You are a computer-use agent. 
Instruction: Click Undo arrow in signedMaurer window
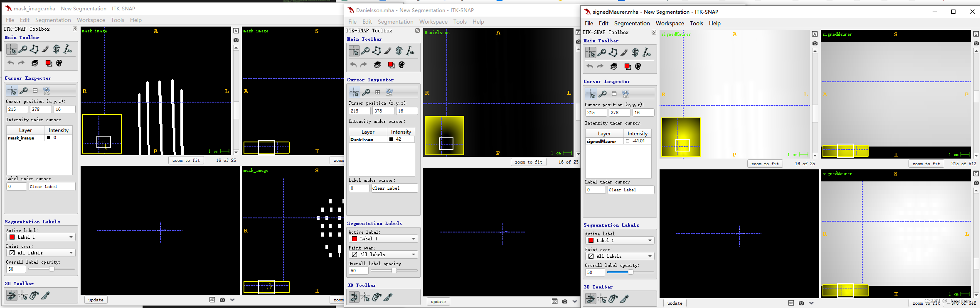coord(590,66)
